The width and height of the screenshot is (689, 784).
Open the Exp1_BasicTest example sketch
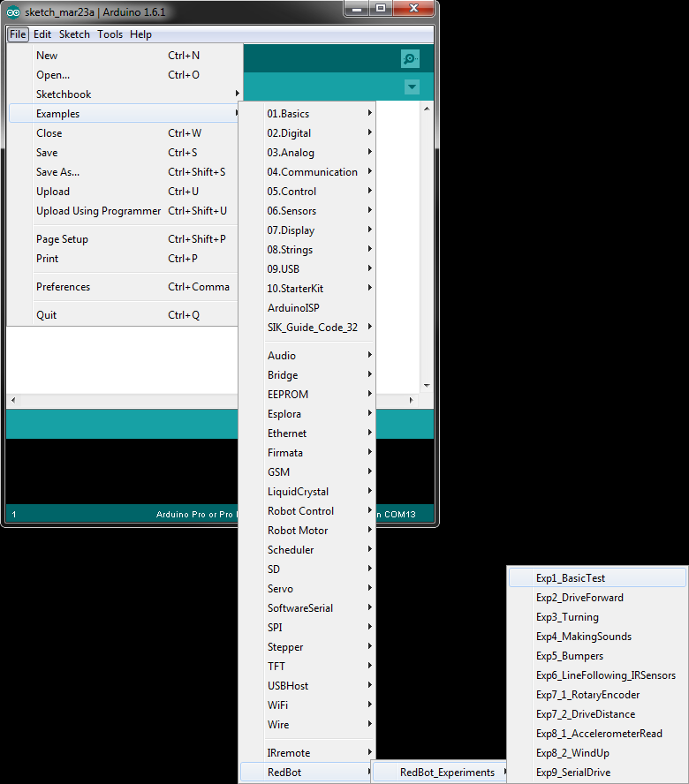tap(570, 578)
